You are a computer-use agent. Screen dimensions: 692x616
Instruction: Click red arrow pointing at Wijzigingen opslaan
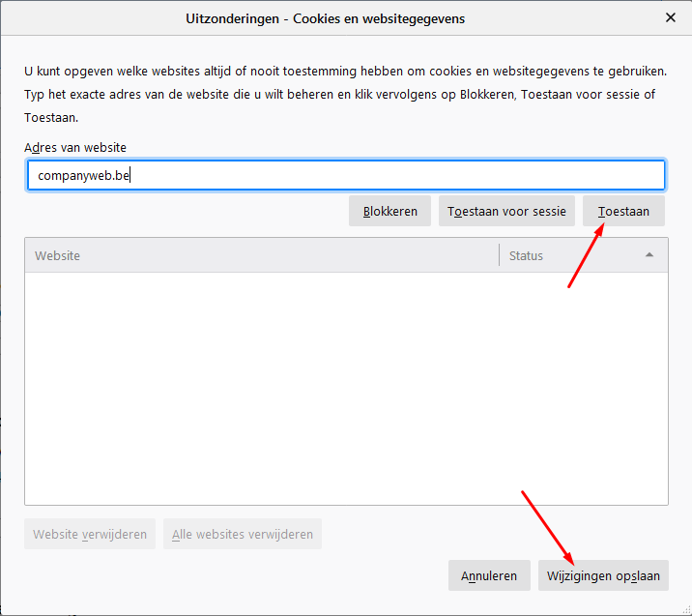[548, 527]
